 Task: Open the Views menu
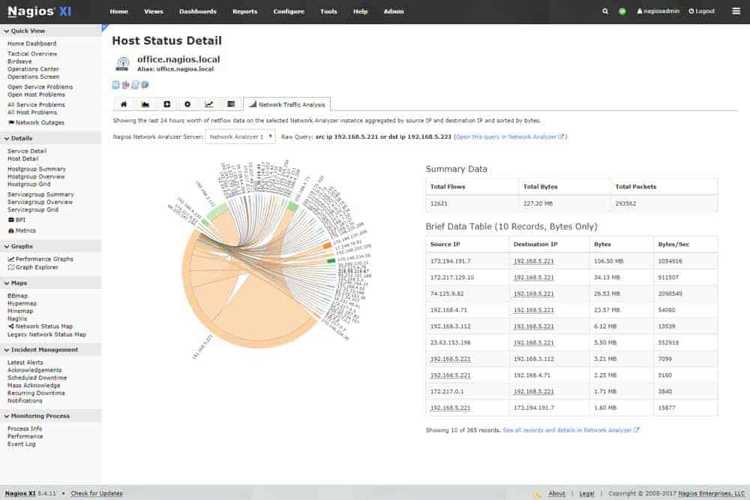click(x=154, y=11)
